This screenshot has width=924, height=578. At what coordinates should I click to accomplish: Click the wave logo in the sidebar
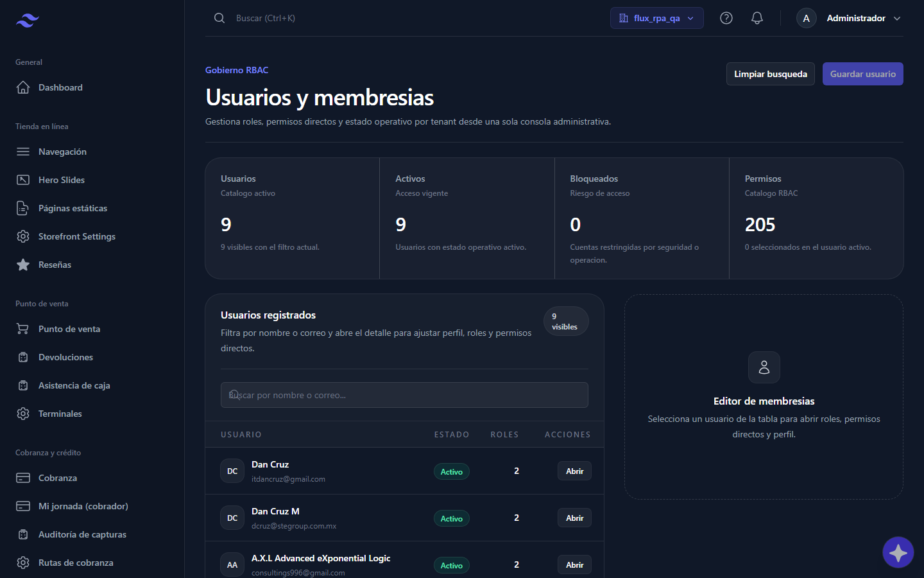click(28, 21)
